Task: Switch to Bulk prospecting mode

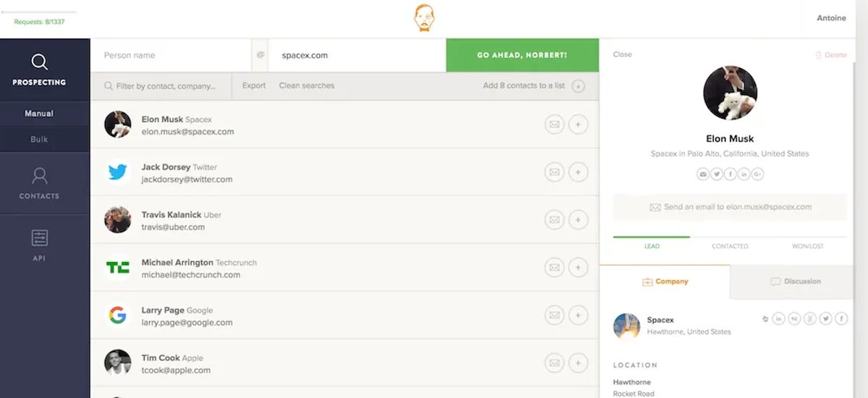Action: coord(39,139)
